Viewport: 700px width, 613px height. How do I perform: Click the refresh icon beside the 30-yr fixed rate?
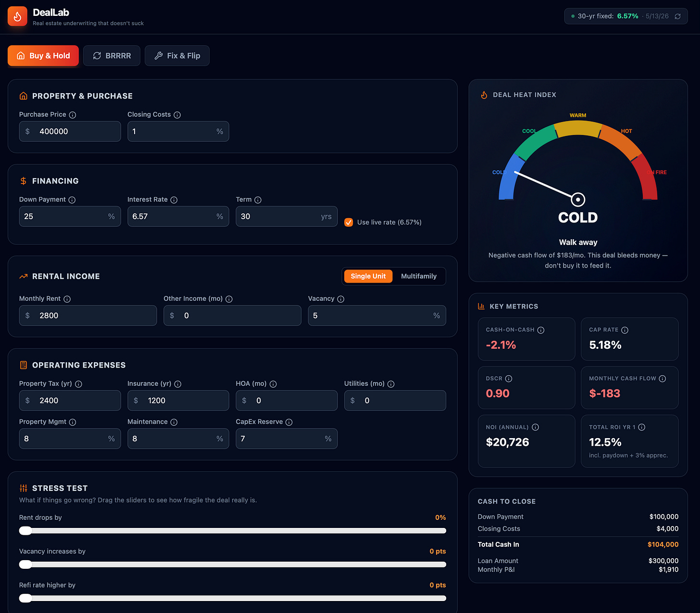point(677,16)
